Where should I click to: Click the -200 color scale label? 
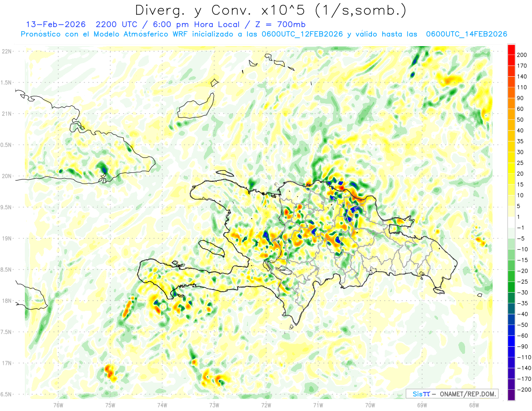tap(523, 390)
